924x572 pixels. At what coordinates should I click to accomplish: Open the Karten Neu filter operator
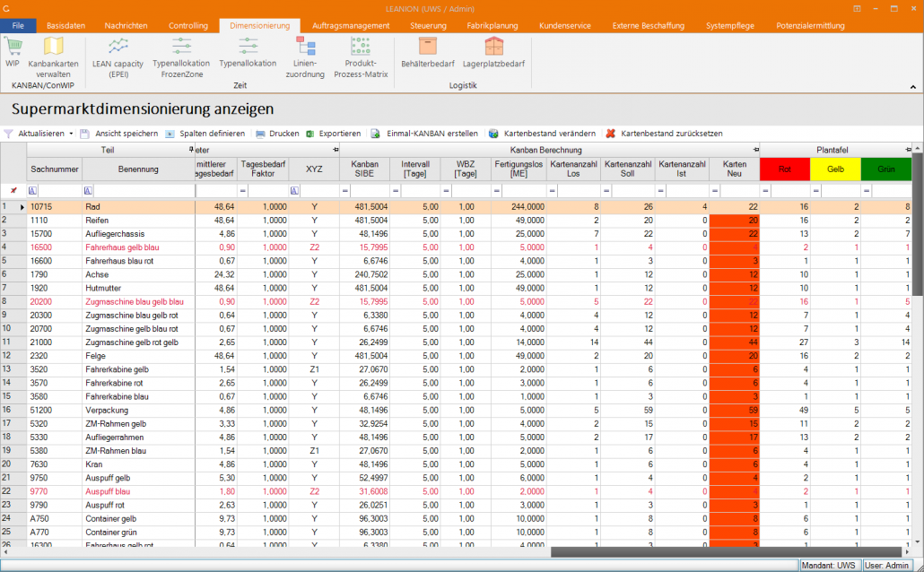[715, 190]
